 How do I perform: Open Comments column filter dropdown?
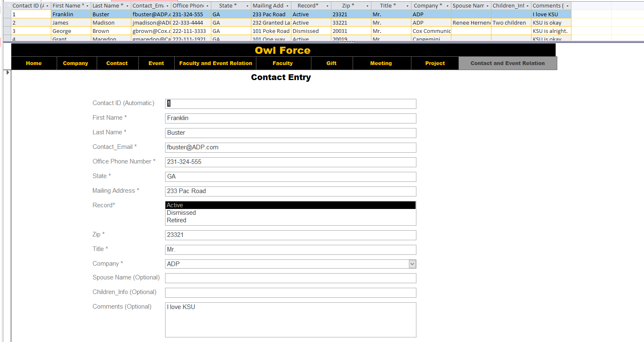567,6
